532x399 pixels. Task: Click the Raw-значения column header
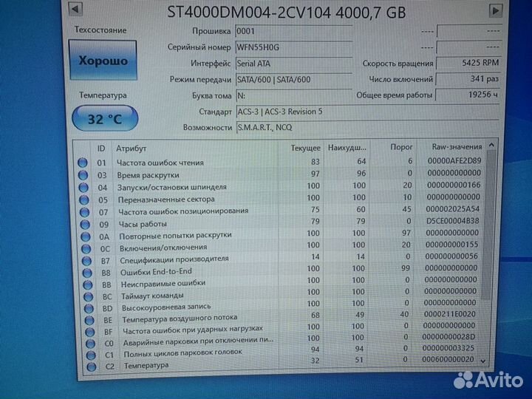click(x=452, y=147)
